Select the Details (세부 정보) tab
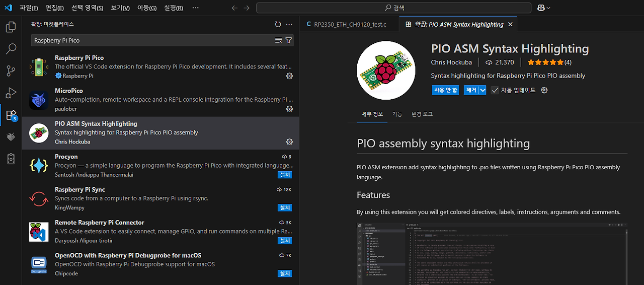644x285 pixels. [x=372, y=114]
